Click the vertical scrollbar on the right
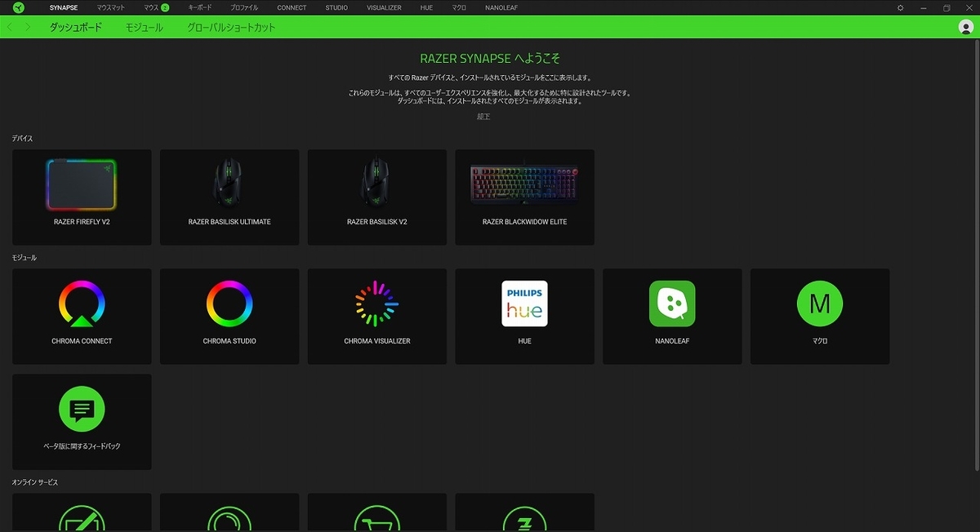This screenshot has height=532, width=980. (977, 257)
